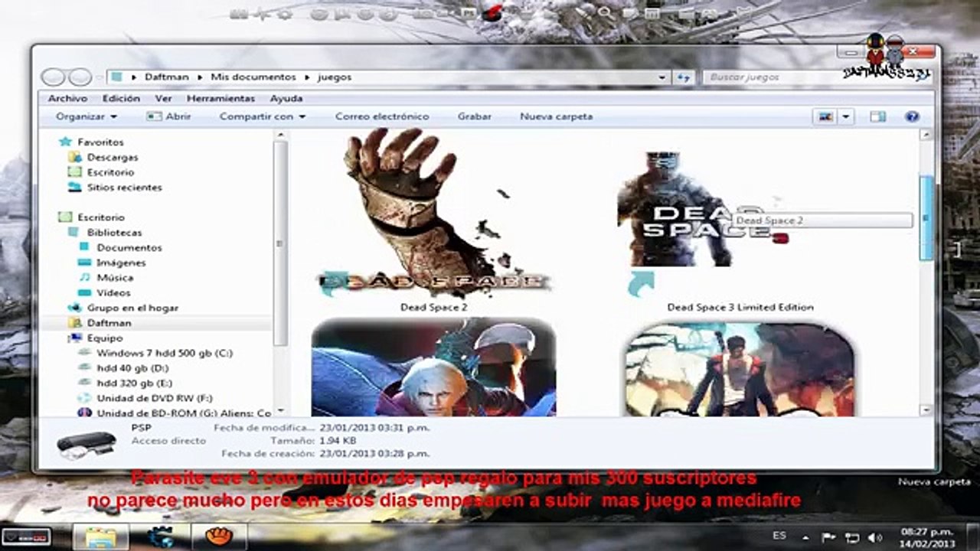Click the network tray icon
Image resolution: width=980 pixels, height=551 pixels.
click(851, 536)
